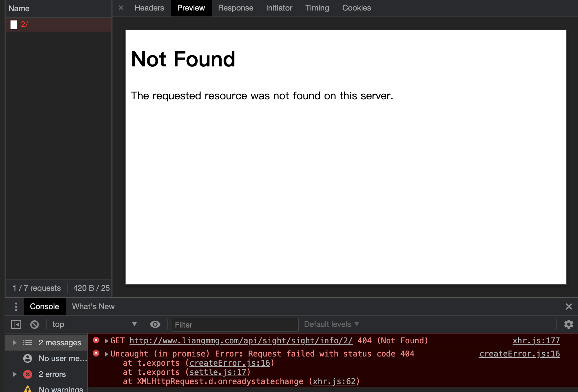Click the requested resource not found message
The height and width of the screenshot is (392, 578).
click(x=262, y=96)
